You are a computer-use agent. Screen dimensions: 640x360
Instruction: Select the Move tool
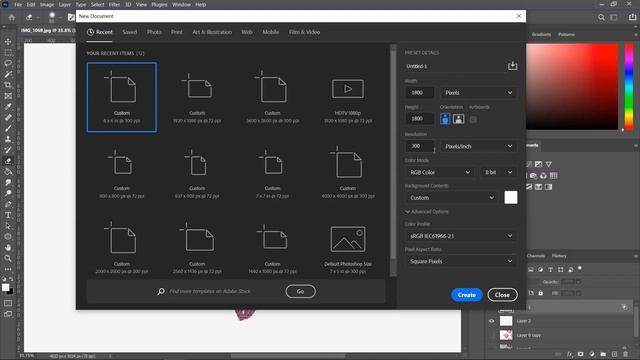(8, 42)
